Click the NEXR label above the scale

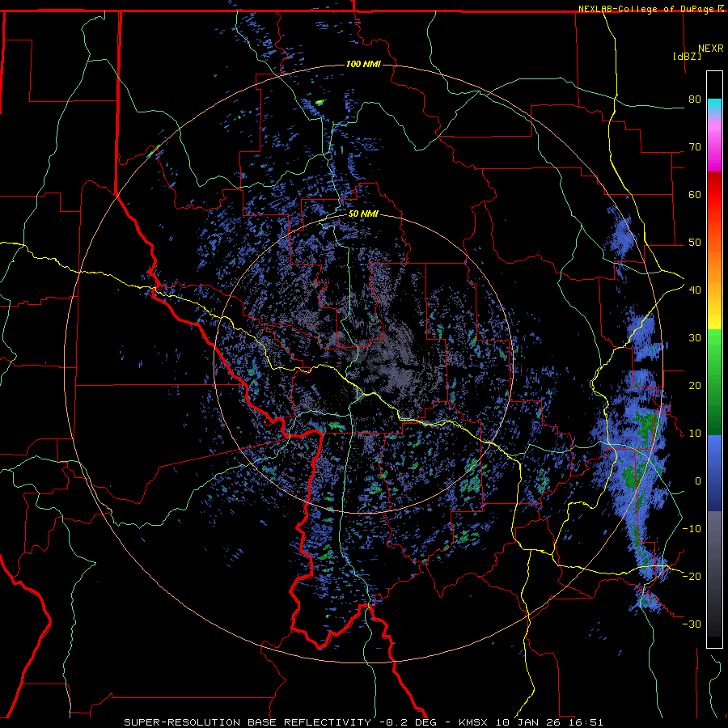(711, 49)
